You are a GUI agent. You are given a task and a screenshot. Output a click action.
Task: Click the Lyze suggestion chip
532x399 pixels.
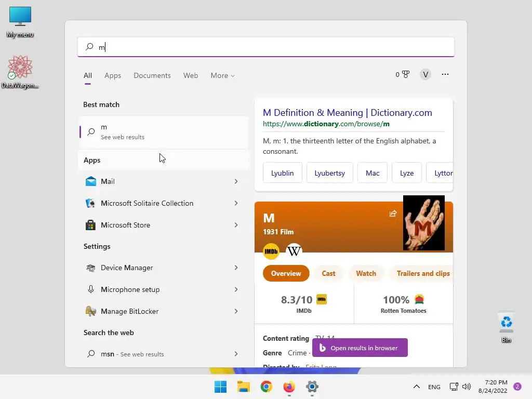click(407, 173)
